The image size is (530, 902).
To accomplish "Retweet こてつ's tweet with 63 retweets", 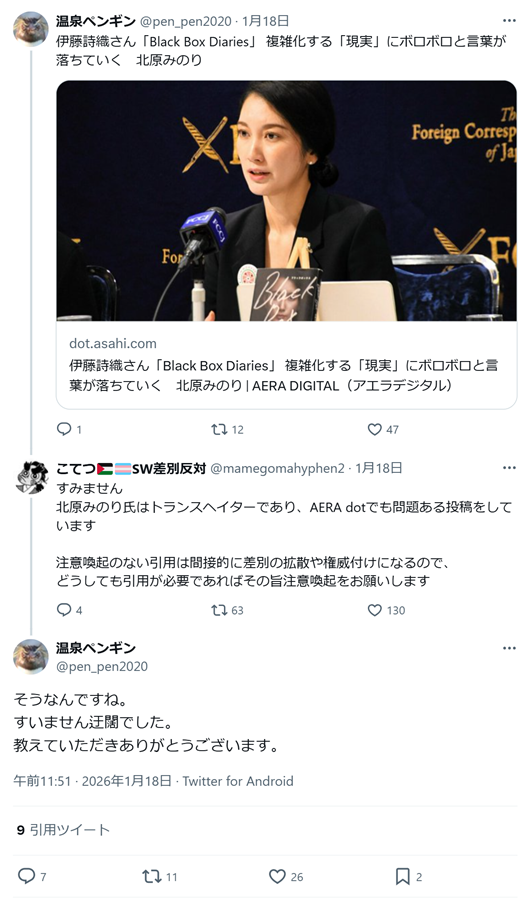I will [227, 610].
